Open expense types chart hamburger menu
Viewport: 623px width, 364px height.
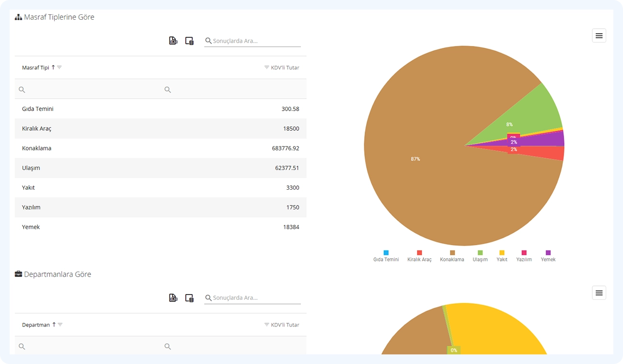pos(599,35)
